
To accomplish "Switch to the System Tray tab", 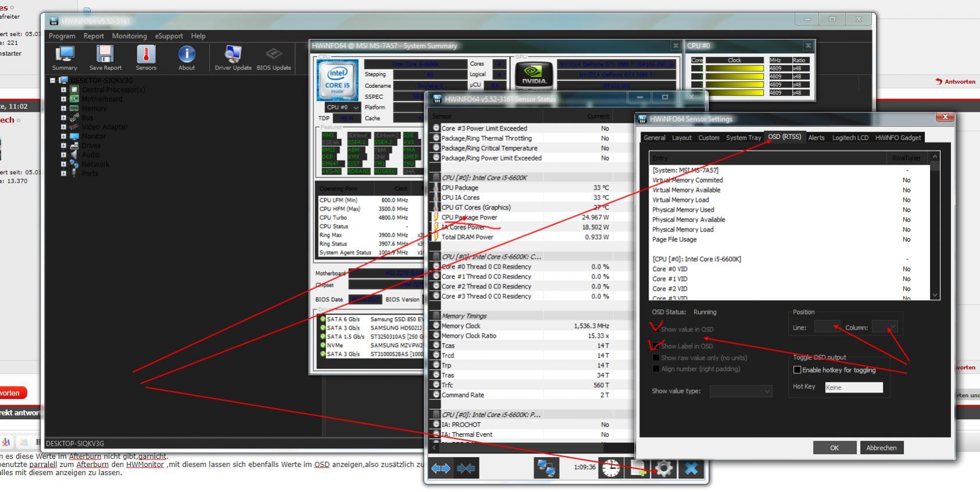I will (743, 138).
